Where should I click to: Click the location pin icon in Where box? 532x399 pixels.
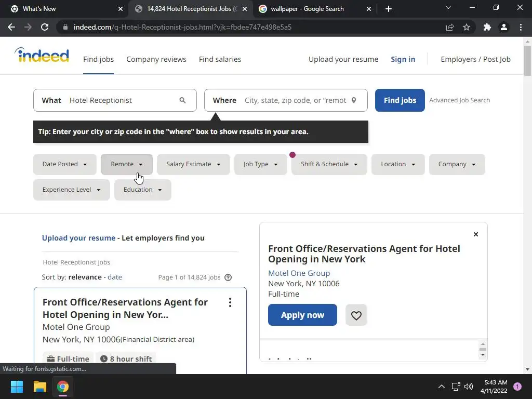354,100
